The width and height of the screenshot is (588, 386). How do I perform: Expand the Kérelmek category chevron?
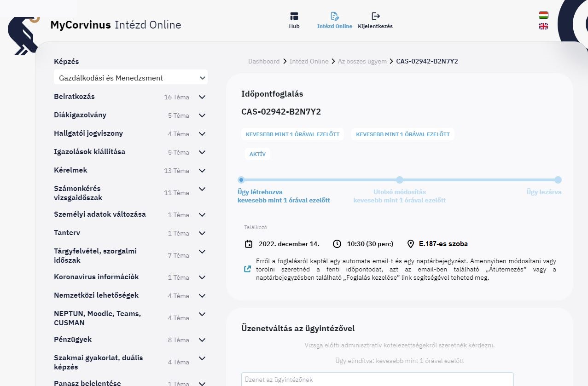202,171
